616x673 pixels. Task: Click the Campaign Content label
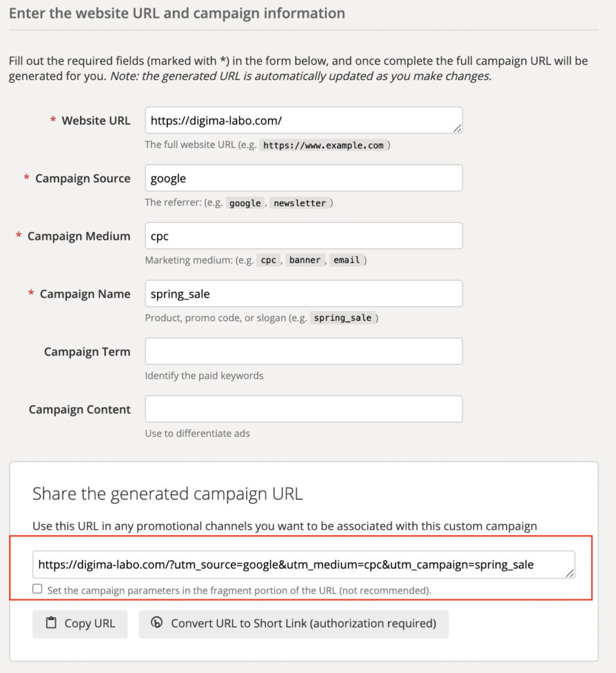click(x=79, y=410)
